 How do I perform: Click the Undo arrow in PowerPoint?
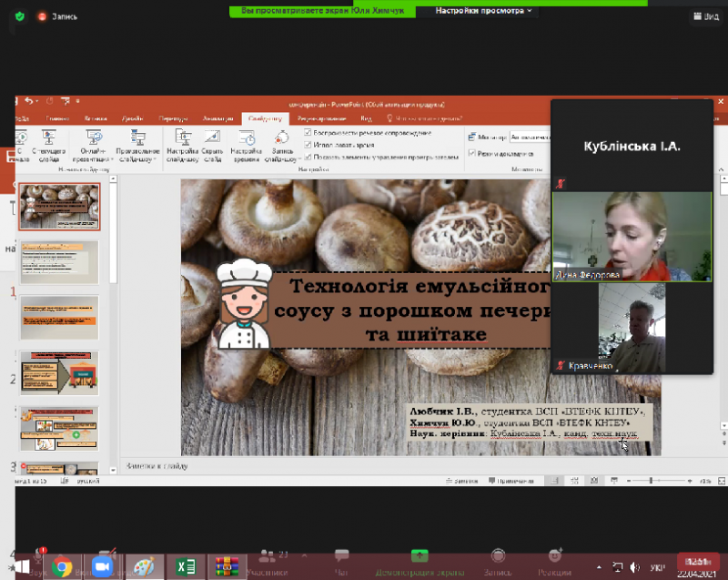[x=29, y=101]
